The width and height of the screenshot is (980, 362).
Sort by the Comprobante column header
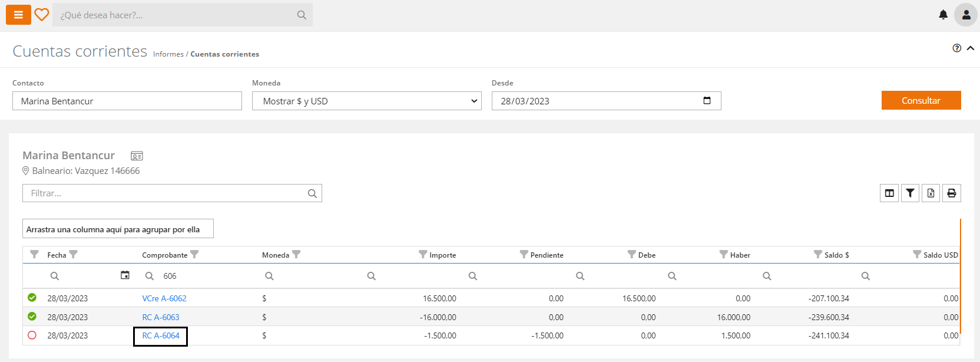pos(164,255)
